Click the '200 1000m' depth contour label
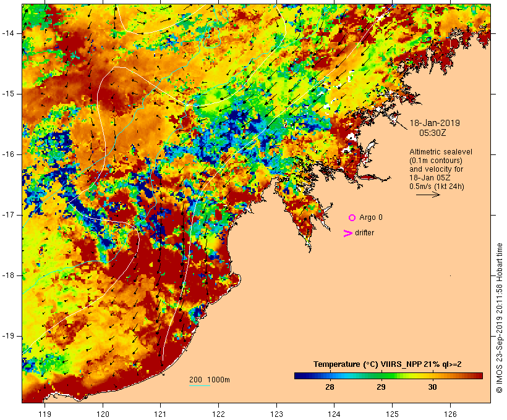507x420 pixels. pyautogui.click(x=210, y=380)
